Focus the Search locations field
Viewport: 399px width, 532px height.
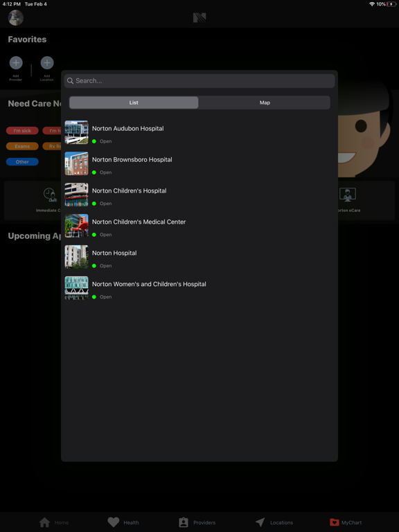point(199,81)
